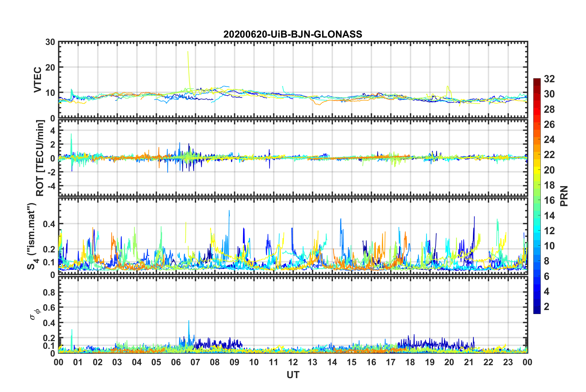Screen dimensions: 586x392
Task: Click VTEC axis tick label 30
Action: tap(50, 42)
